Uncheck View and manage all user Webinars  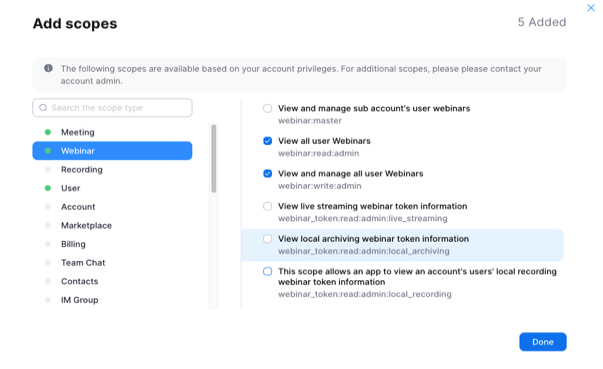(268, 174)
